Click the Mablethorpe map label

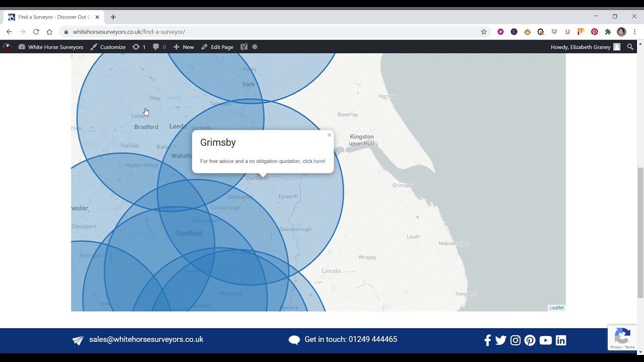coord(453,244)
